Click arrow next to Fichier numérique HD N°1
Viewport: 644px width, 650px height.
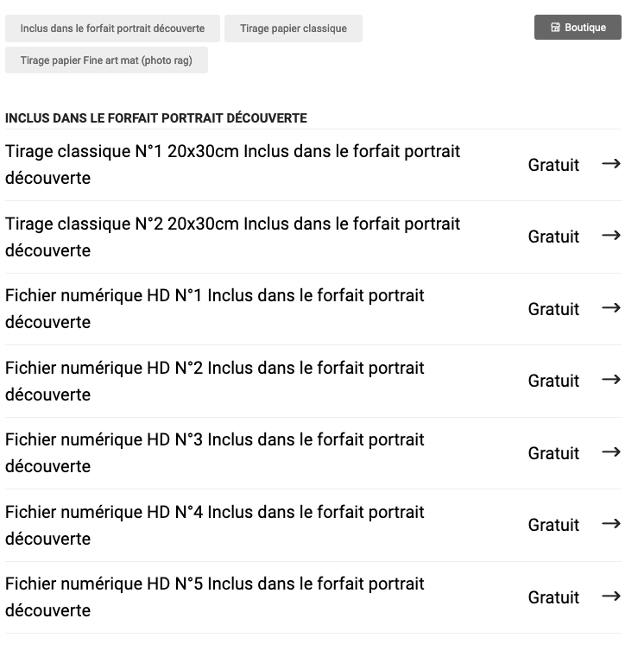pyautogui.click(x=611, y=308)
